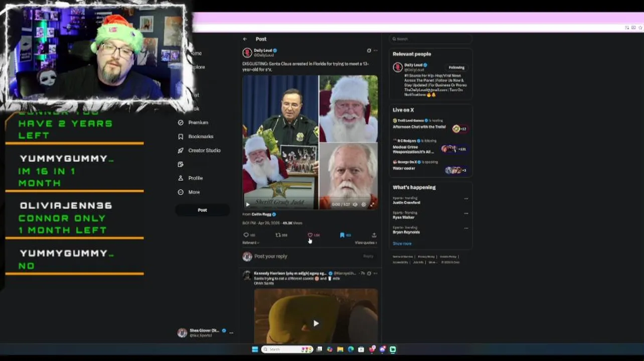The image size is (644, 361).
Task: Open Kennedy Harrison's profile picture
Action: (x=247, y=276)
